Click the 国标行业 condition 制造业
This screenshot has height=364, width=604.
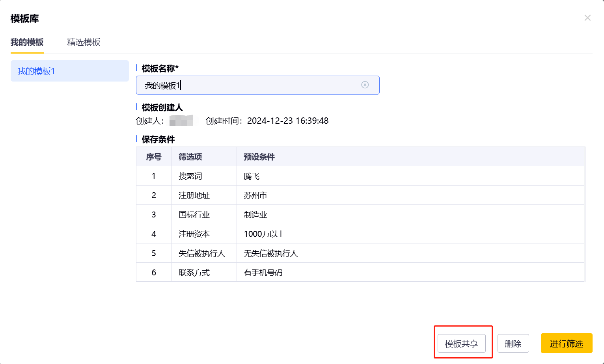point(255,214)
